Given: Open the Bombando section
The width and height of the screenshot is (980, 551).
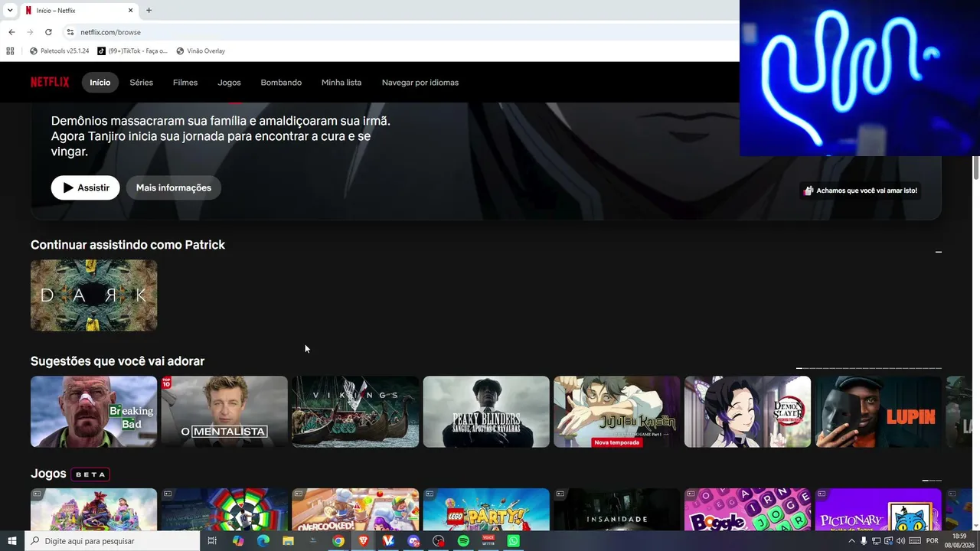Looking at the screenshot, I should [x=281, y=83].
